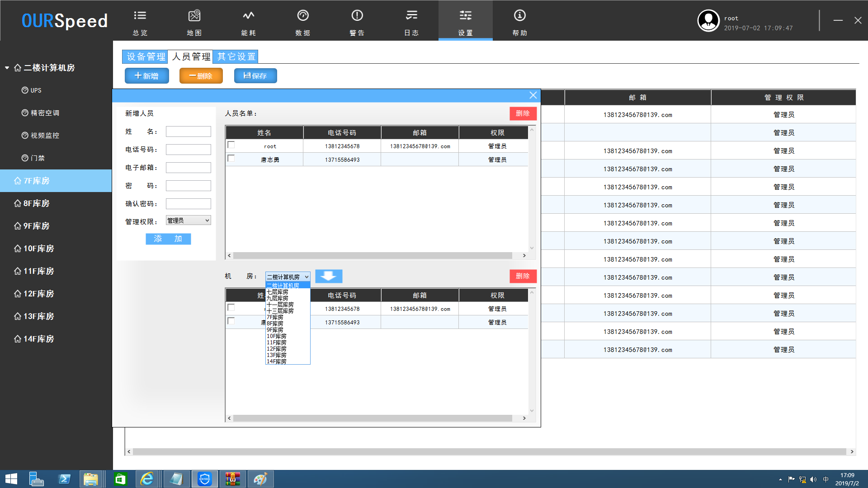This screenshot has width=868, height=488.
Task: Click the red 删除 button beside 人员名单
Action: (x=523, y=113)
